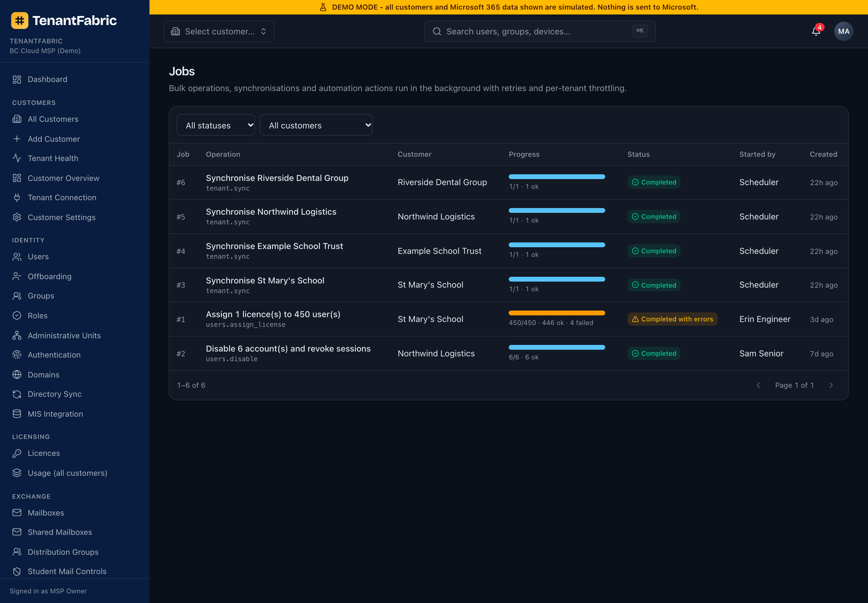Click the '1–6 of 6' record count

coord(191,385)
